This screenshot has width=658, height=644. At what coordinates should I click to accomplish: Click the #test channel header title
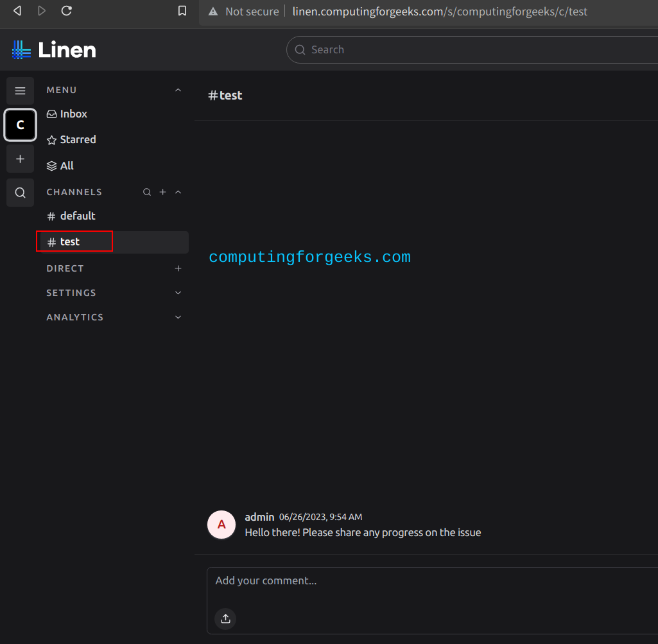tap(225, 96)
